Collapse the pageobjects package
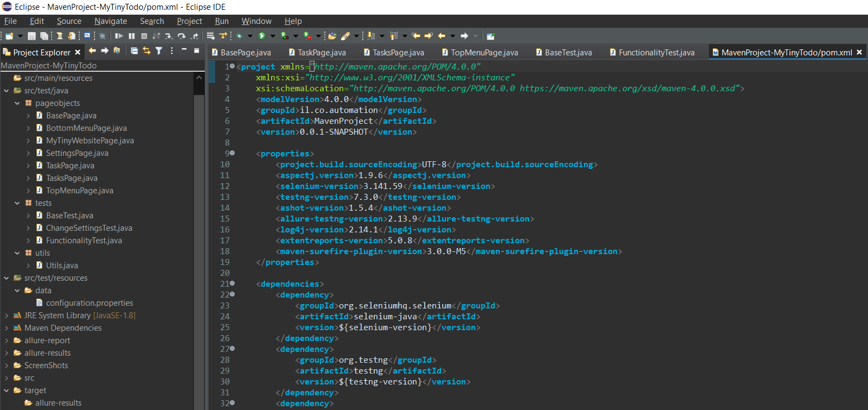Image resolution: width=868 pixels, height=410 pixels. (x=17, y=103)
